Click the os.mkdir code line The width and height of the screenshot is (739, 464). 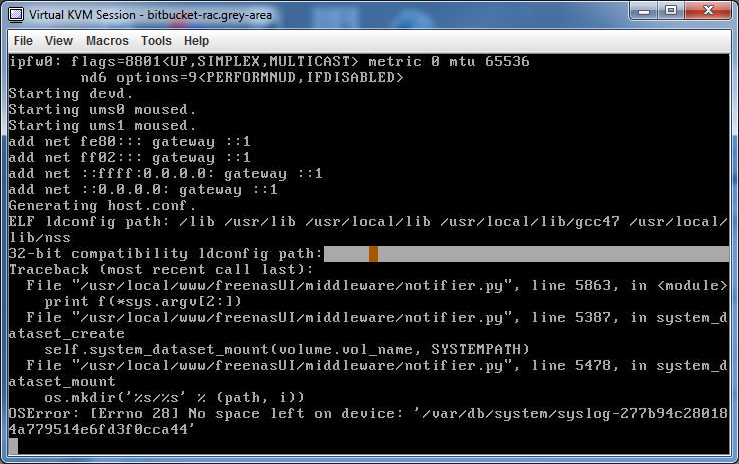click(174, 398)
